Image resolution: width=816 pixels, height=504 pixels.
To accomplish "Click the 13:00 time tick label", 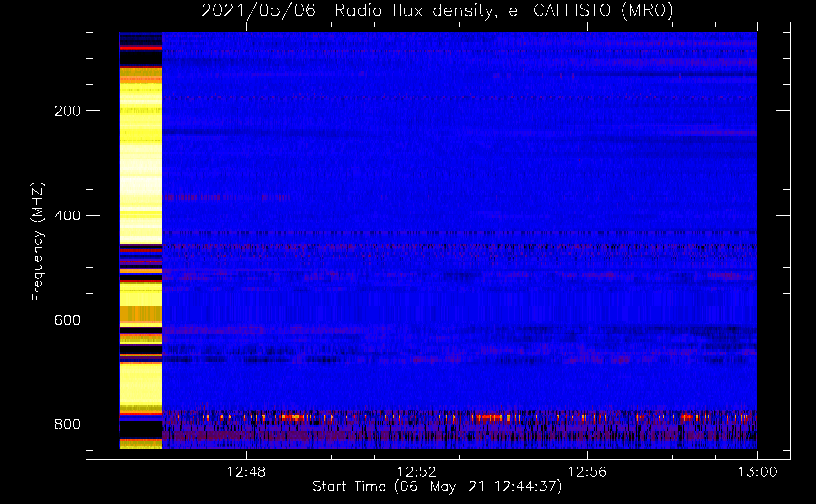I will 757,472.
